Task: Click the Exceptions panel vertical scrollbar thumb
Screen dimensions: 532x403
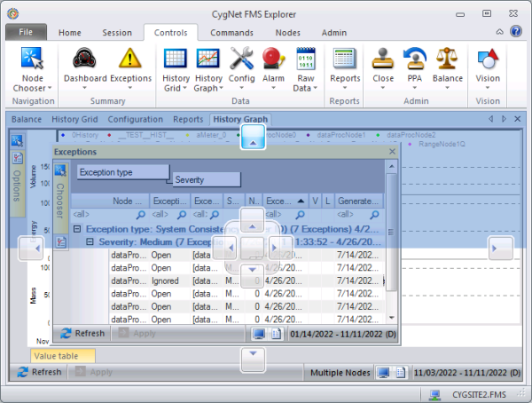Action: (392, 233)
